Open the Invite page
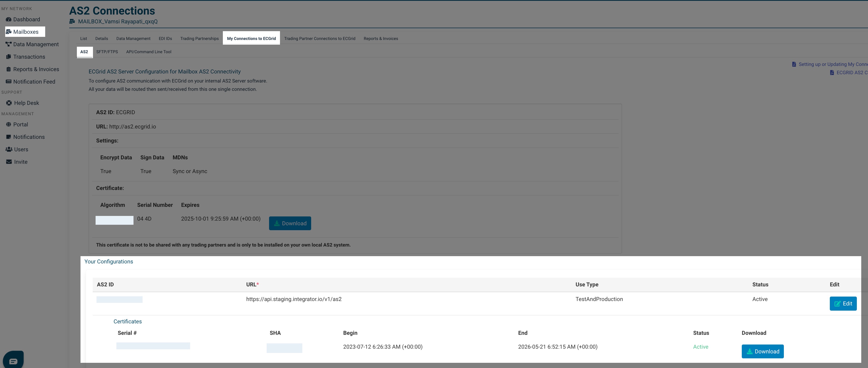Image resolution: width=868 pixels, height=368 pixels. 20,162
